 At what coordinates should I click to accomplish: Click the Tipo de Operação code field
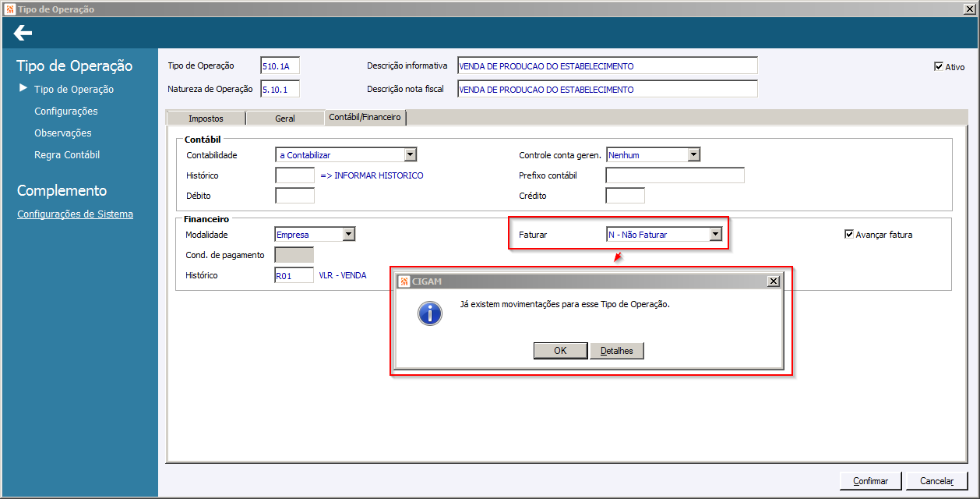(280, 65)
